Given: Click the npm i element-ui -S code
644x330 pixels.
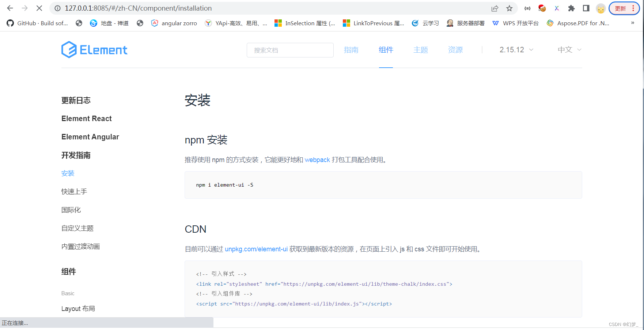Looking at the screenshot, I should coord(225,185).
